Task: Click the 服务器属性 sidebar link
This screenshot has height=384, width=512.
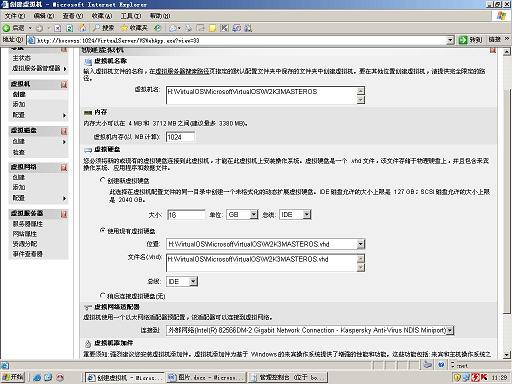Action: [28, 224]
